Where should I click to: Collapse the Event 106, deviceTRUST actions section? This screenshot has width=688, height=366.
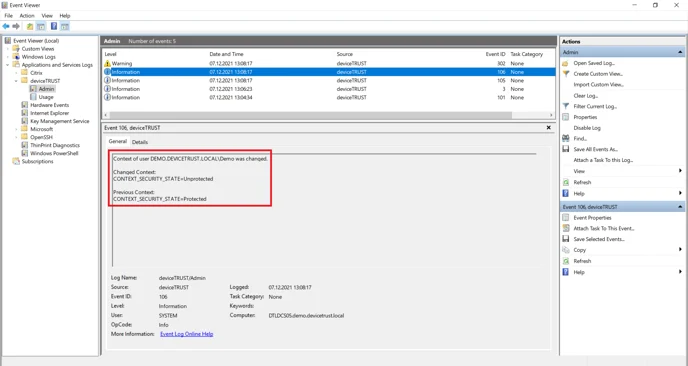click(x=680, y=207)
